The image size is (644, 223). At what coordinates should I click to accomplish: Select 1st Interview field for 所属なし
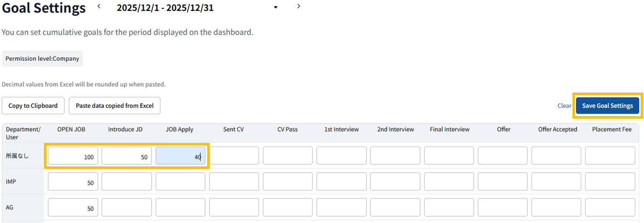[341, 156]
